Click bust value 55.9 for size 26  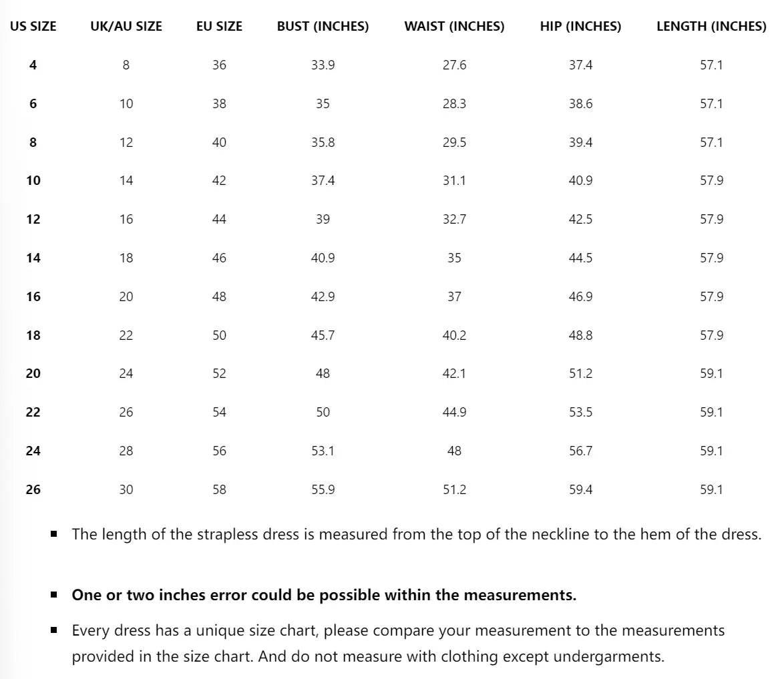coord(323,489)
